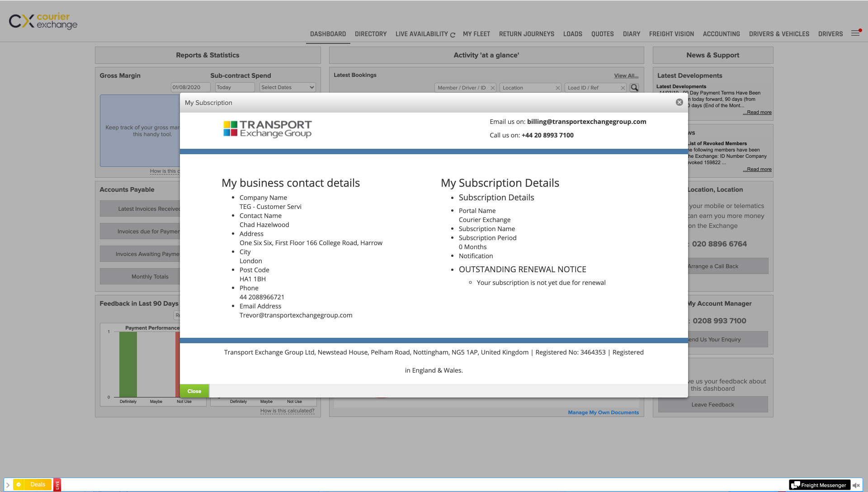Click 'Your subscription is not yet due for renewal'
This screenshot has height=492, width=868.
click(x=541, y=283)
